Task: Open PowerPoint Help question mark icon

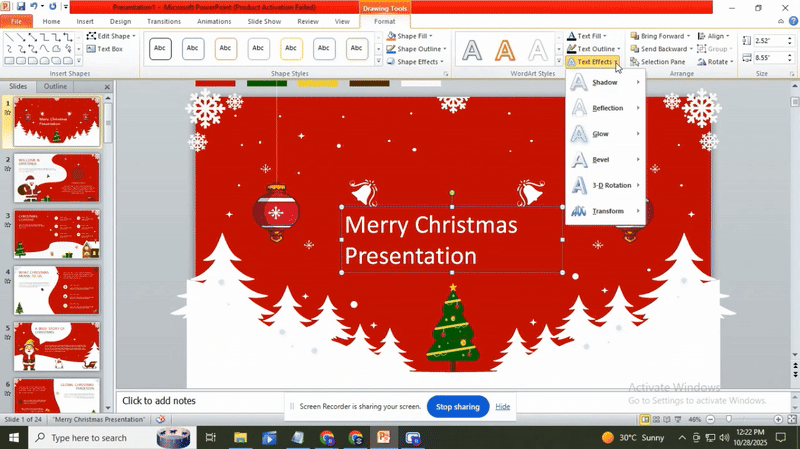Action: point(789,21)
